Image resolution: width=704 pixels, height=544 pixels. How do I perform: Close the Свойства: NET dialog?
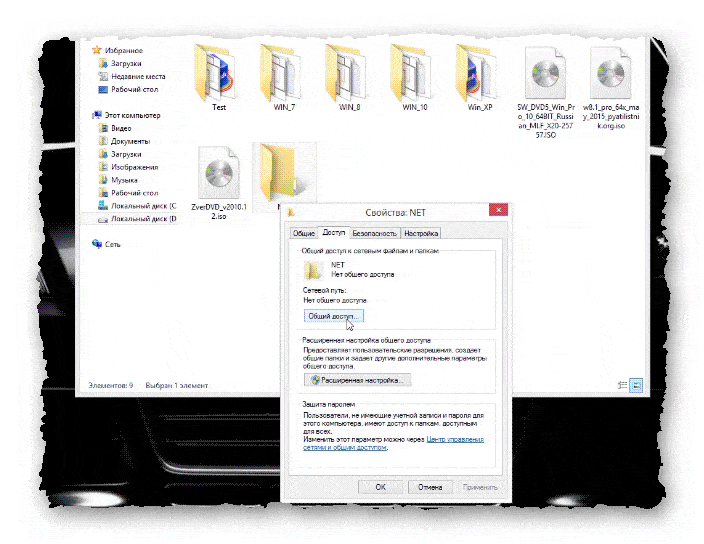[498, 210]
